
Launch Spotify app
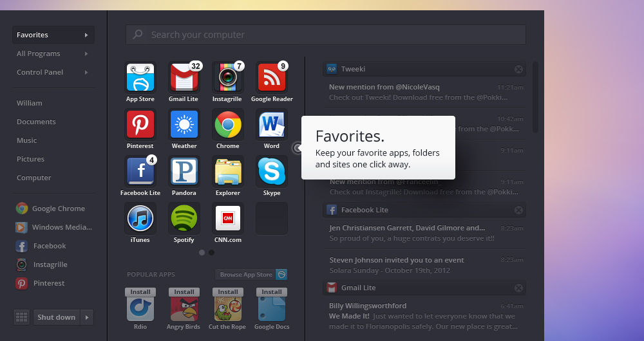[184, 218]
